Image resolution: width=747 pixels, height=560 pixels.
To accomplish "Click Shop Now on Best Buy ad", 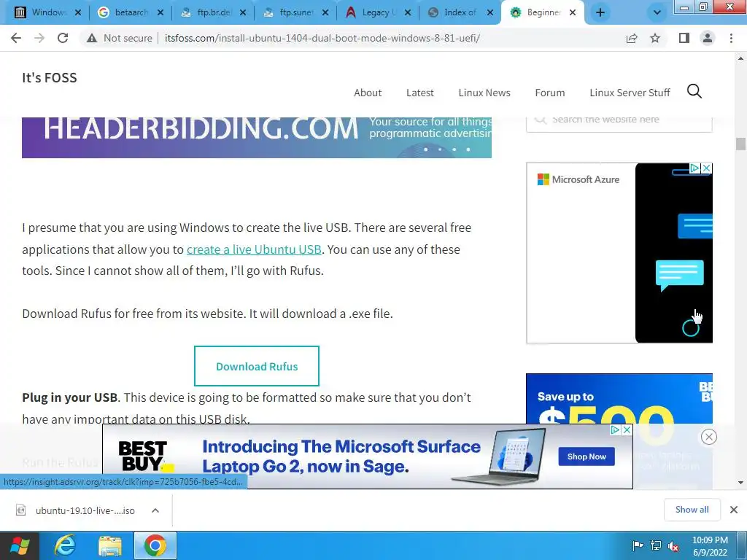I will click(x=587, y=456).
